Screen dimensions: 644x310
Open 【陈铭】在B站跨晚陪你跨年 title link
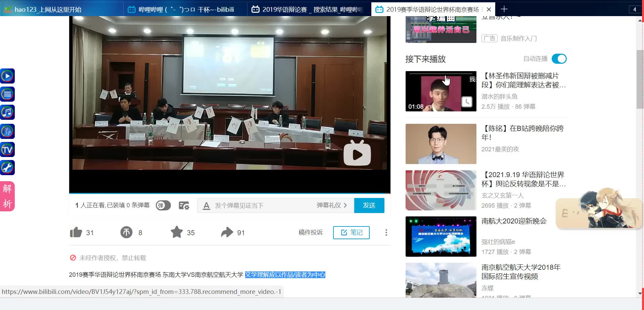point(522,133)
